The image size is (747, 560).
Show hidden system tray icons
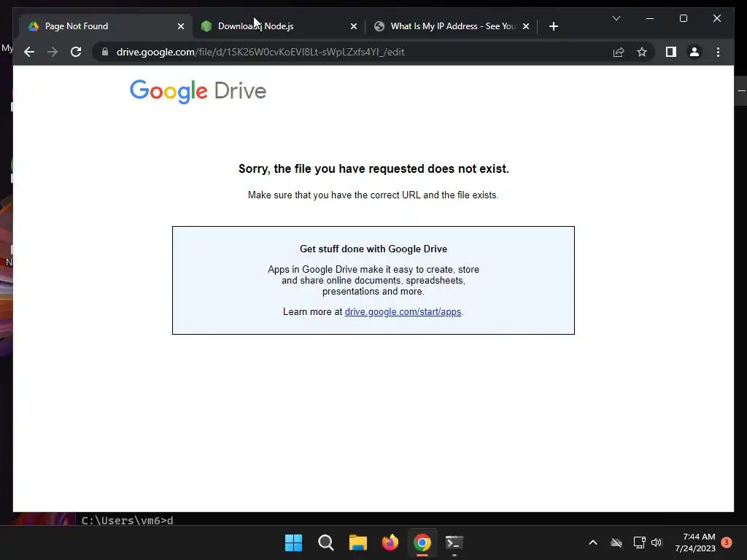(593, 542)
